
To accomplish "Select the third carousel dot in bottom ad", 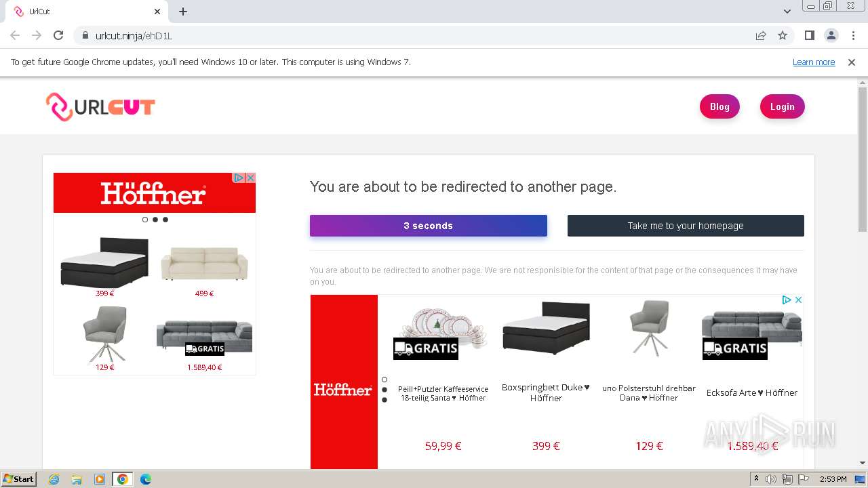I will [x=384, y=400].
